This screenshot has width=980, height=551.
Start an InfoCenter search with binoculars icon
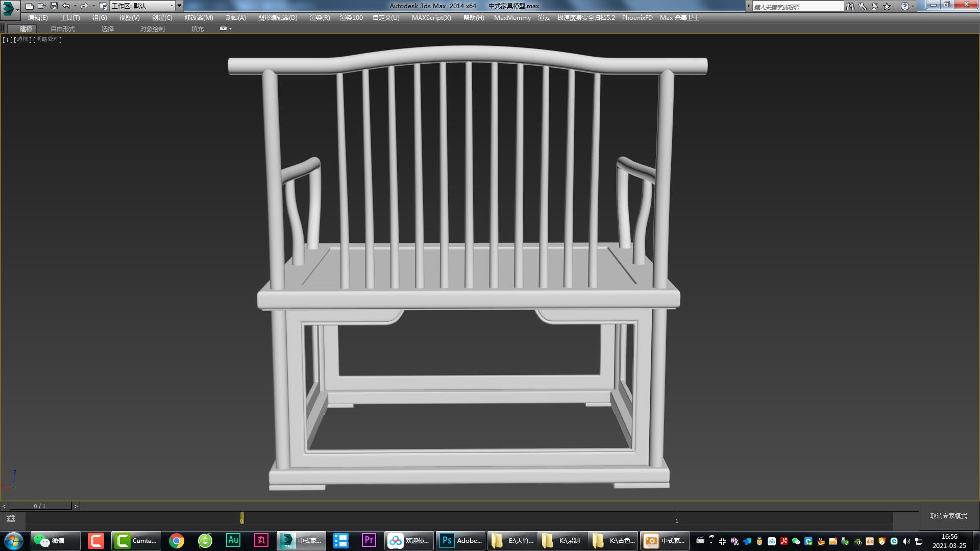[x=850, y=6]
